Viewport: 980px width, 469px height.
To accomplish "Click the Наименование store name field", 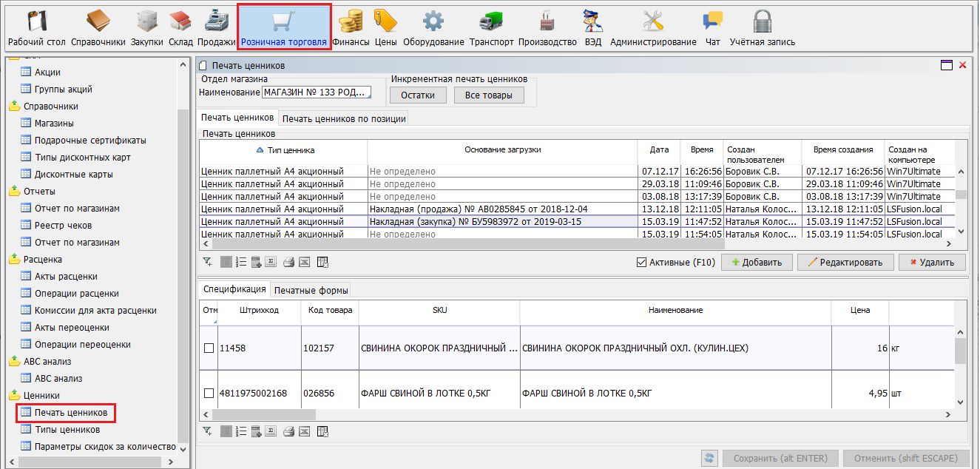I will [x=317, y=92].
